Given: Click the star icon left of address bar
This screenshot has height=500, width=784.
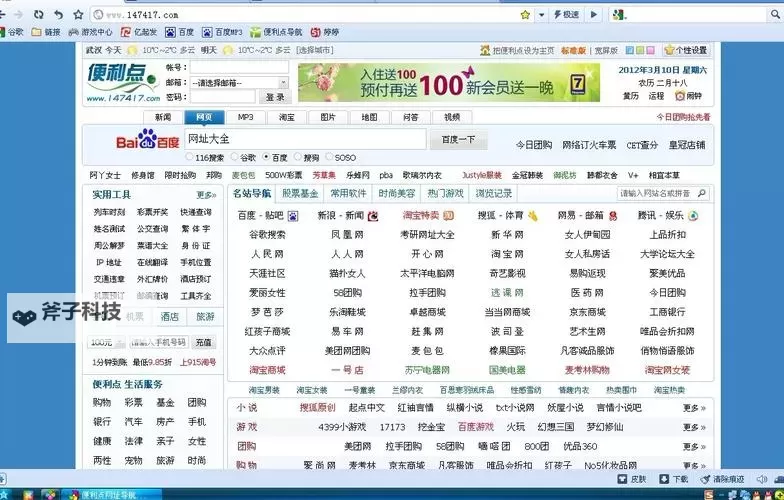Looking at the screenshot, I should click(x=78, y=14).
